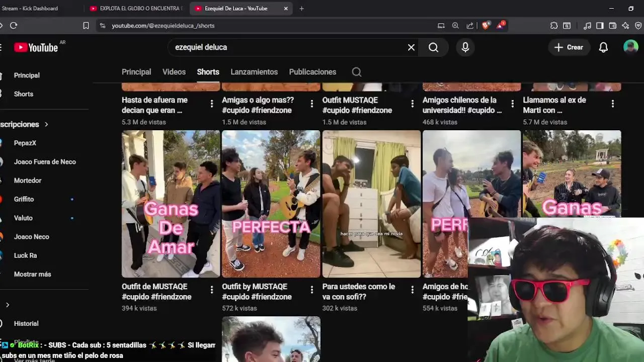
Task: Open options for "Llamamos al ex de Marti" short
Action: click(612, 104)
